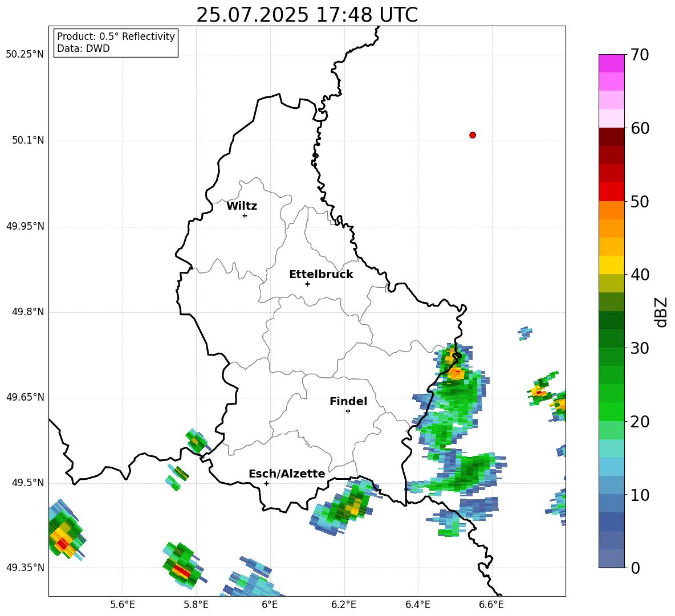This screenshot has width=675, height=616.
Task: Click the colorbar tick label 0
Action: (635, 568)
